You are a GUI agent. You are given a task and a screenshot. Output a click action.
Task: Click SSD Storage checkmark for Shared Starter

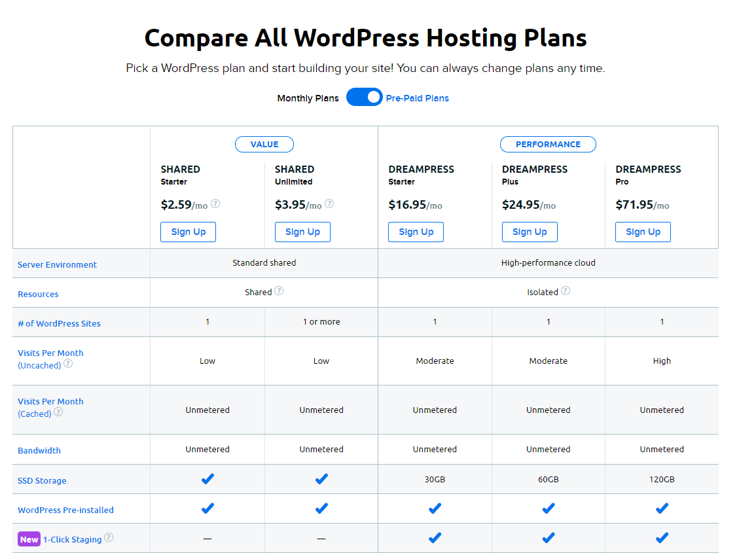pyautogui.click(x=207, y=479)
